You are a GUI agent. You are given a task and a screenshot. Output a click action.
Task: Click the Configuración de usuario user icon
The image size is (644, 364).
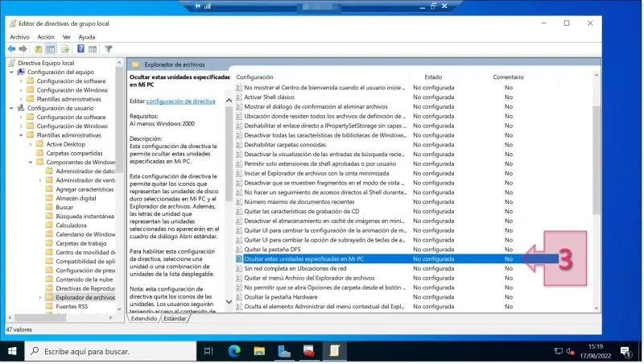pos(21,108)
